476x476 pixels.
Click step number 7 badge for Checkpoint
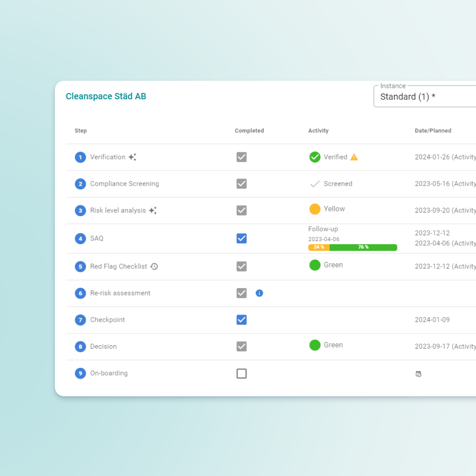click(x=80, y=320)
